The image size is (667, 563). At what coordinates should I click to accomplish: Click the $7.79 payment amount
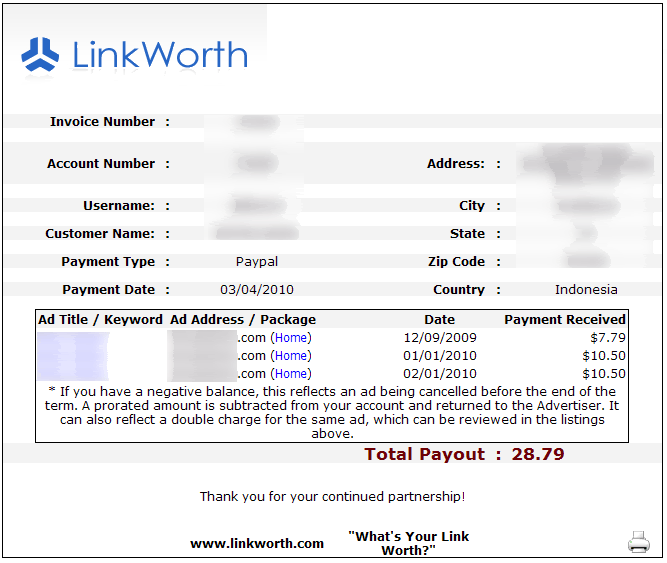pos(608,338)
